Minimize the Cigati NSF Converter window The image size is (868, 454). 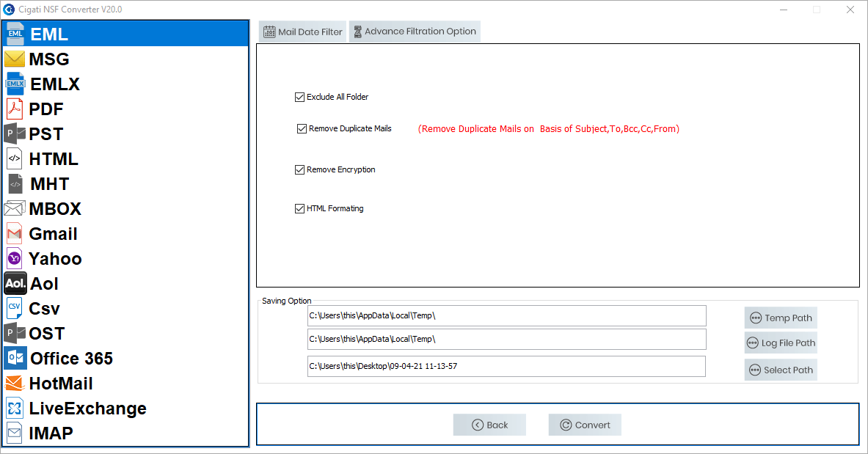pos(784,10)
